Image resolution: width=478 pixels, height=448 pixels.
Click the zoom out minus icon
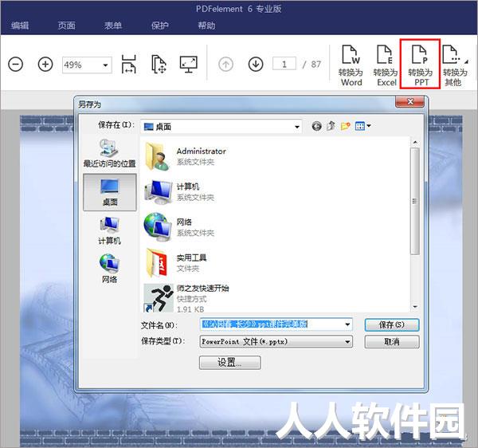point(16,65)
